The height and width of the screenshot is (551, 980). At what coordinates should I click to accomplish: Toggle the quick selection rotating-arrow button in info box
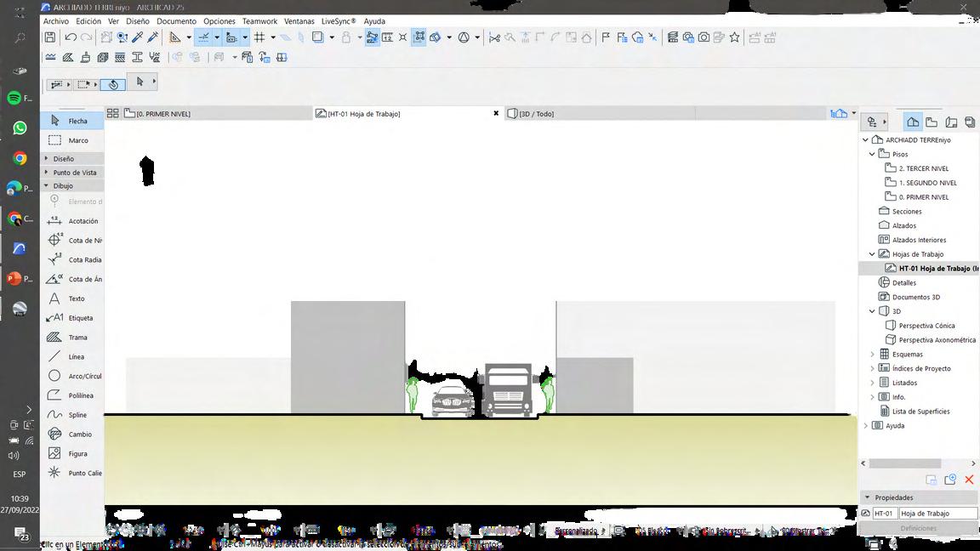113,83
